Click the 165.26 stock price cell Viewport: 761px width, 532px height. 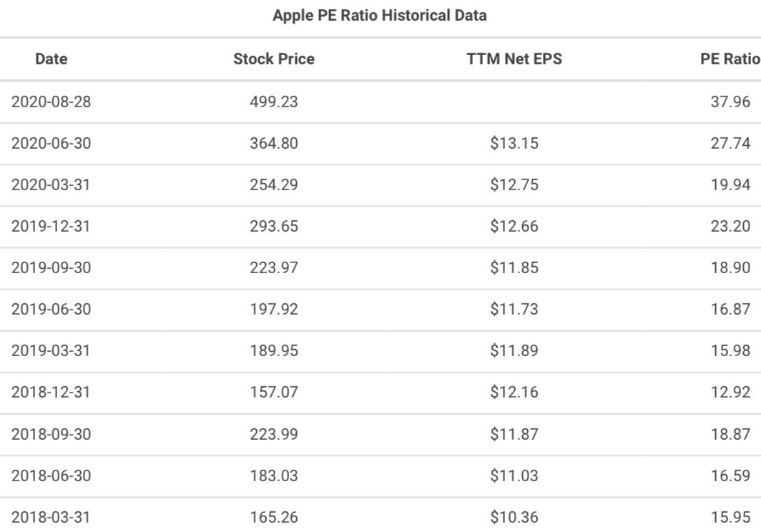point(274,518)
